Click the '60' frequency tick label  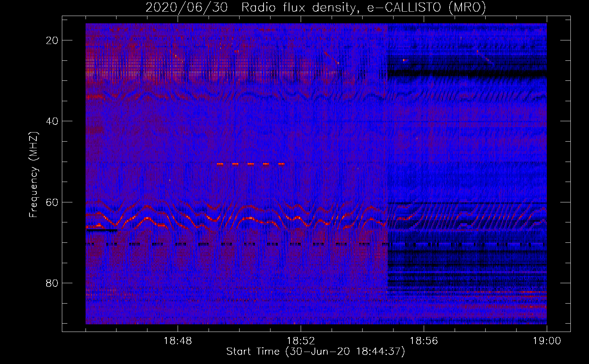coord(52,202)
